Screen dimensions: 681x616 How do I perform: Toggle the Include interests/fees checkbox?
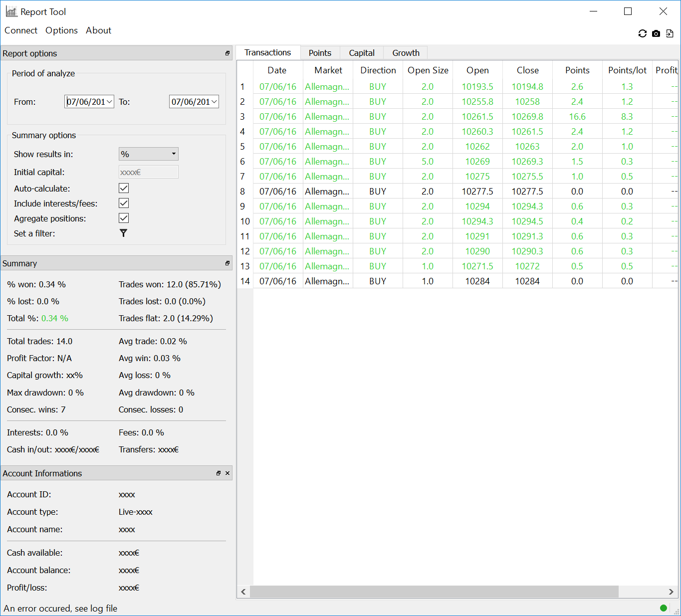click(x=124, y=203)
